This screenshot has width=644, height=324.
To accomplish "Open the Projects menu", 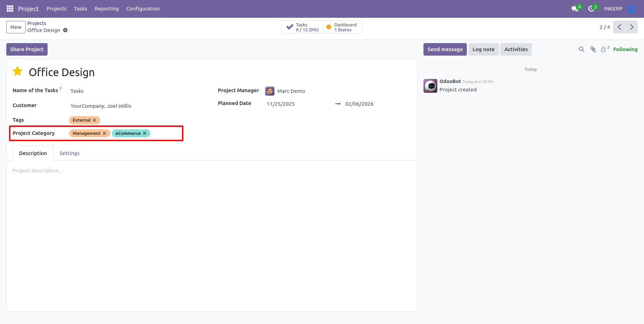I will [x=57, y=9].
